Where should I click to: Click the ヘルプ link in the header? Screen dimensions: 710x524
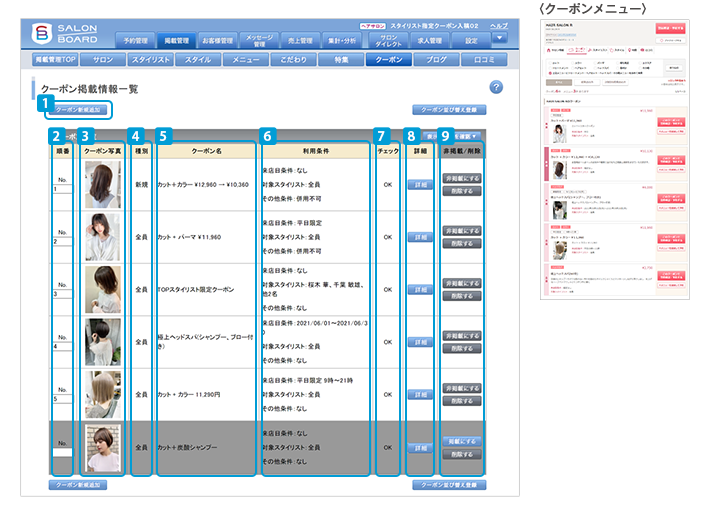pyautogui.click(x=499, y=26)
